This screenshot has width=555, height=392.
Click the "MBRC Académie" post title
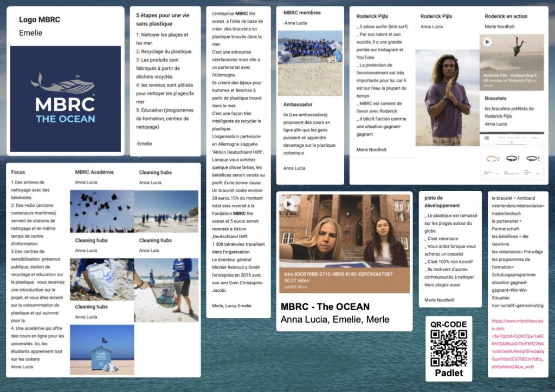click(94, 172)
